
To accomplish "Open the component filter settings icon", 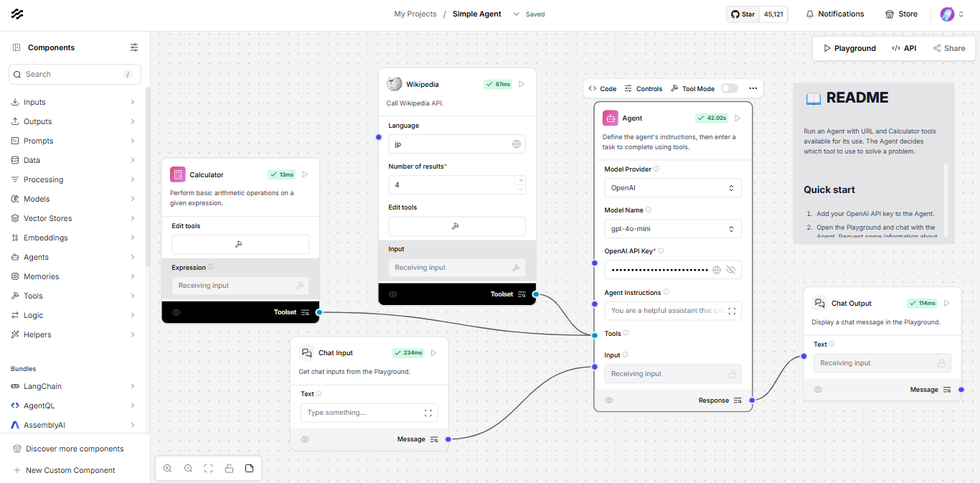I will (134, 47).
